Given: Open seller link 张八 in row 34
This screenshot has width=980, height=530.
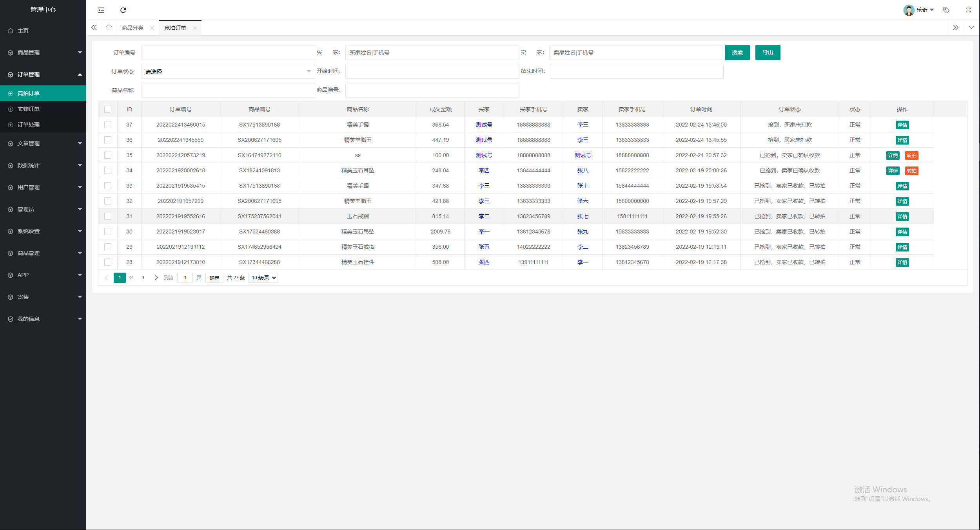Looking at the screenshot, I should pyautogui.click(x=583, y=170).
